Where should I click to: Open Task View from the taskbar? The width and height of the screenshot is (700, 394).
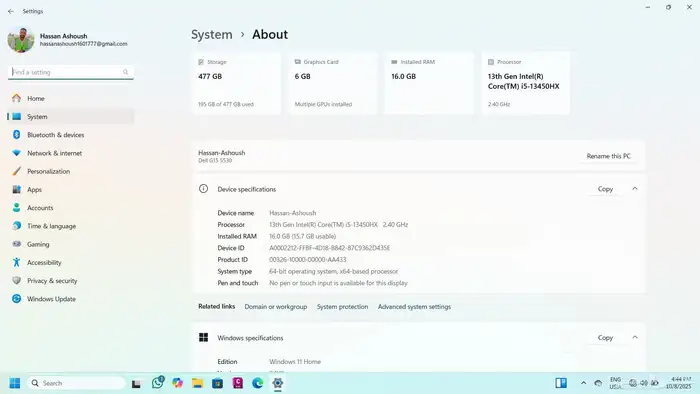pyautogui.click(x=137, y=383)
